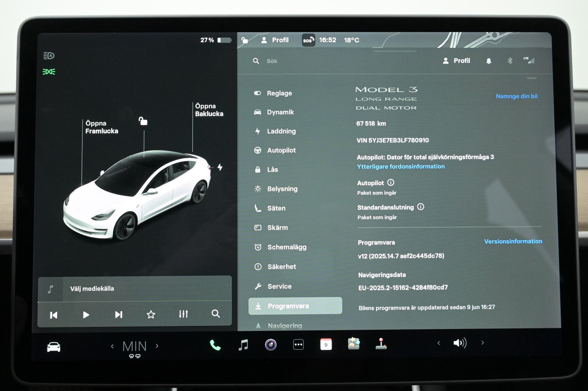Tap the MIN temperature setting
This screenshot has width=588, height=391.
135,346
